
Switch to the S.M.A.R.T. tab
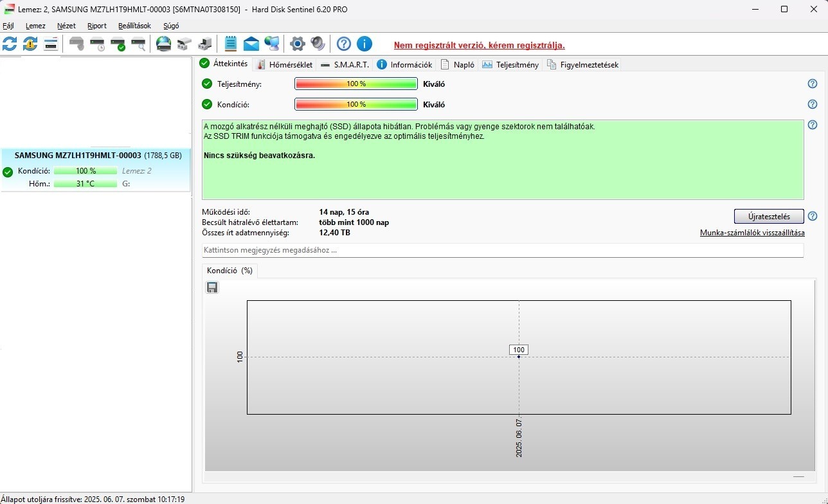(x=345, y=64)
